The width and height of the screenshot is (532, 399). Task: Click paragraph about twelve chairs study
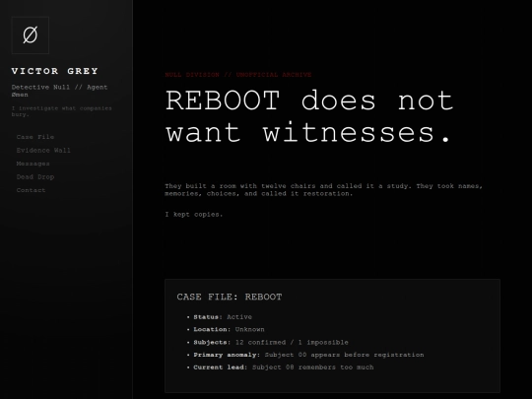[324, 190]
